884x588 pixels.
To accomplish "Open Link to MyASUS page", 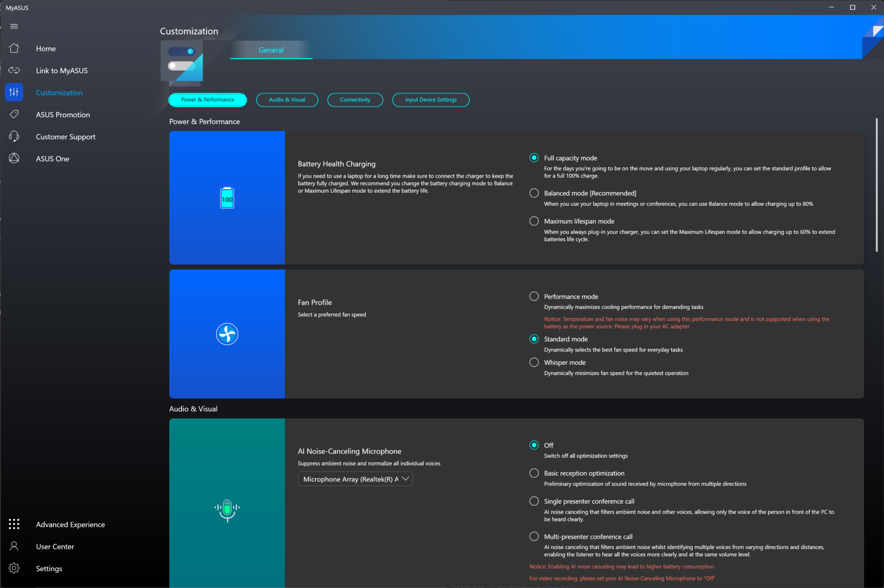I will [62, 71].
